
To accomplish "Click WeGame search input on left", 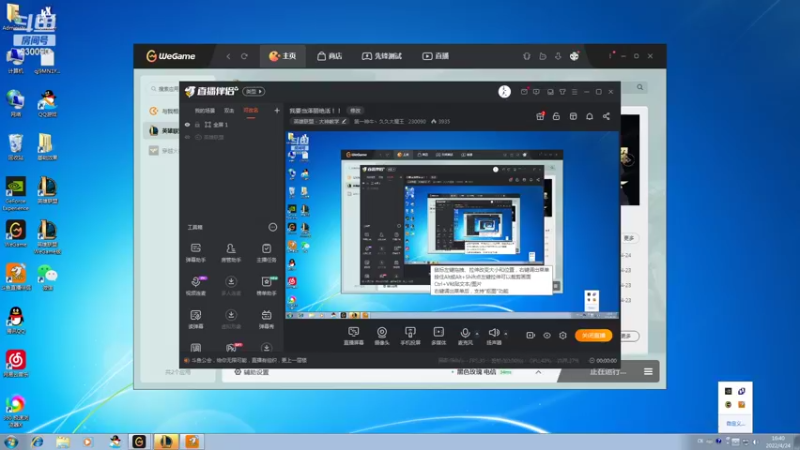I will coord(164,89).
